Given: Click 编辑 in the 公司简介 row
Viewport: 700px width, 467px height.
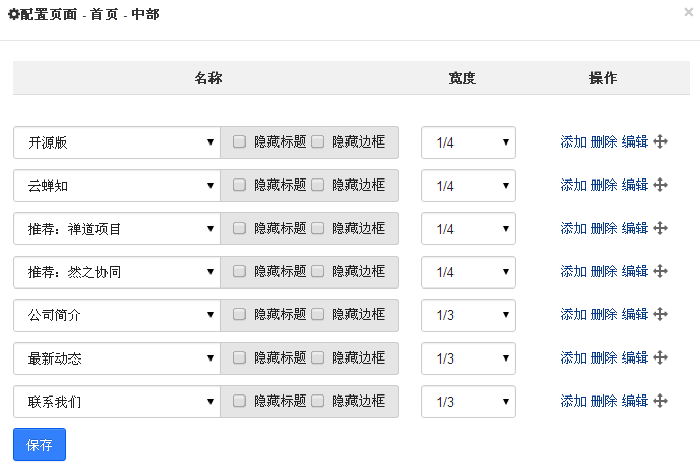Looking at the screenshot, I should pyautogui.click(x=635, y=314).
